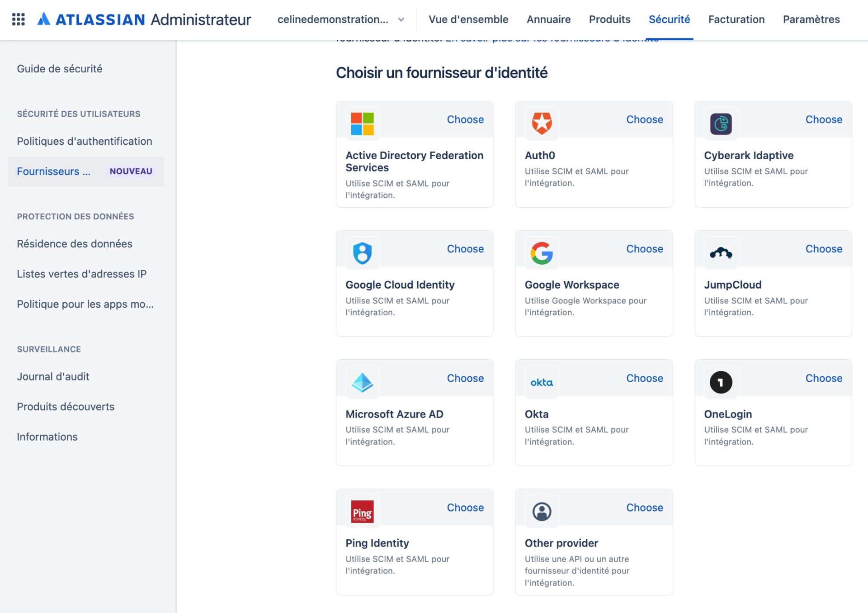Choose Google Cloud Identity provider
This screenshot has width=868, height=613.
pyautogui.click(x=465, y=249)
